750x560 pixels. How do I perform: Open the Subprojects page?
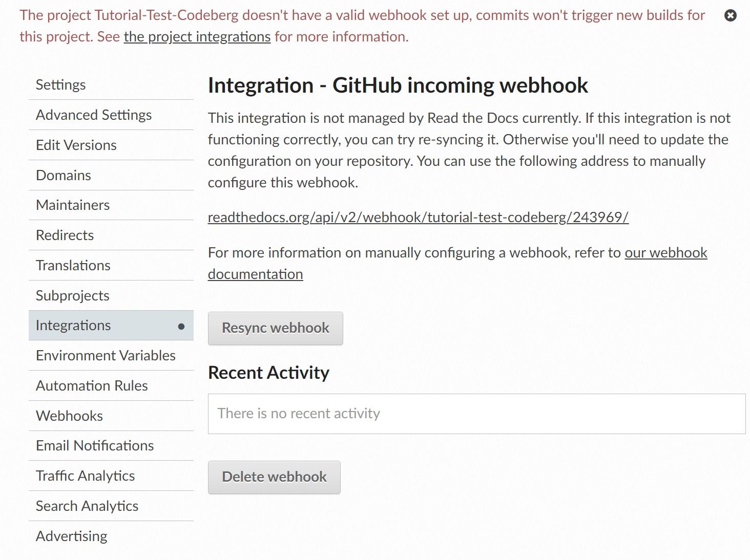click(72, 295)
